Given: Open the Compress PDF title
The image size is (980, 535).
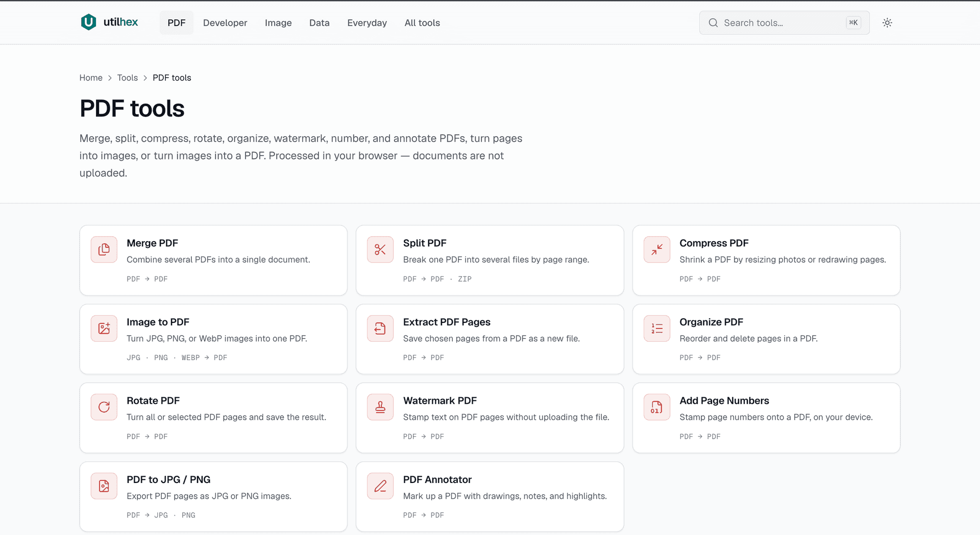Looking at the screenshot, I should [714, 243].
